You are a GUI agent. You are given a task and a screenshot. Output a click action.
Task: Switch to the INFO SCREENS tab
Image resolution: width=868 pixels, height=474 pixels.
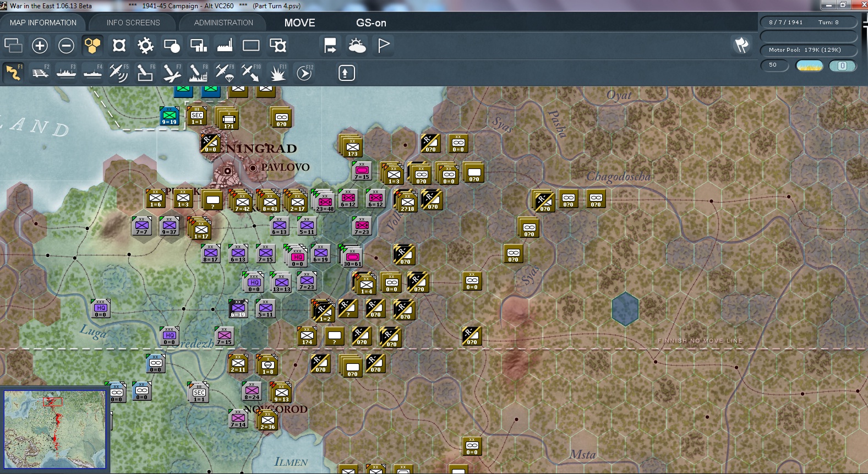coord(133,23)
